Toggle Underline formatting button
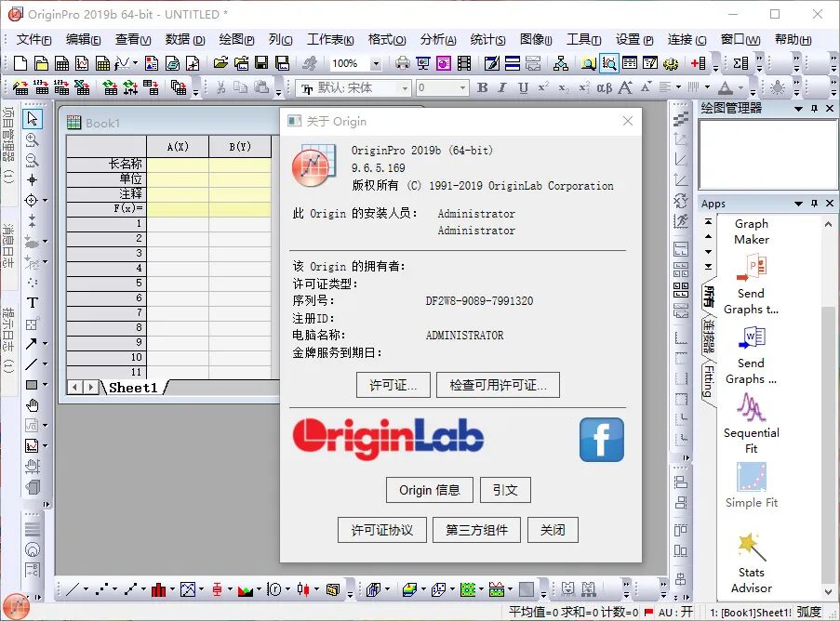The height and width of the screenshot is (621, 840). click(523, 87)
